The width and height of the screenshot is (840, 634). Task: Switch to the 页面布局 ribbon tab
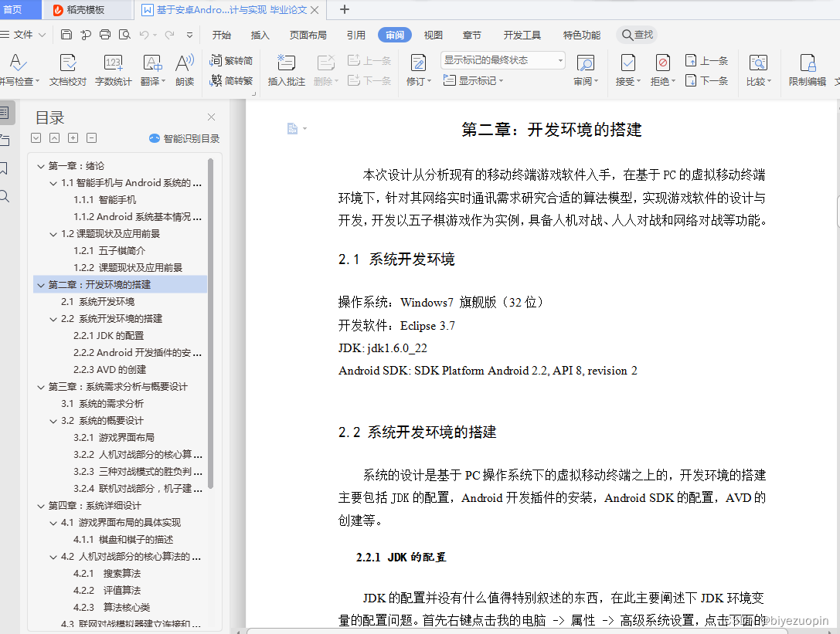(x=308, y=35)
